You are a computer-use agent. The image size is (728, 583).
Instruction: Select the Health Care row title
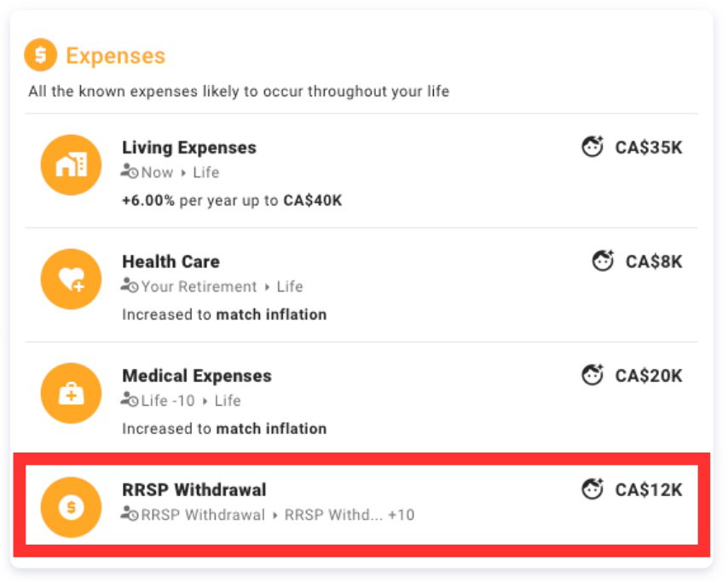pyautogui.click(x=170, y=261)
